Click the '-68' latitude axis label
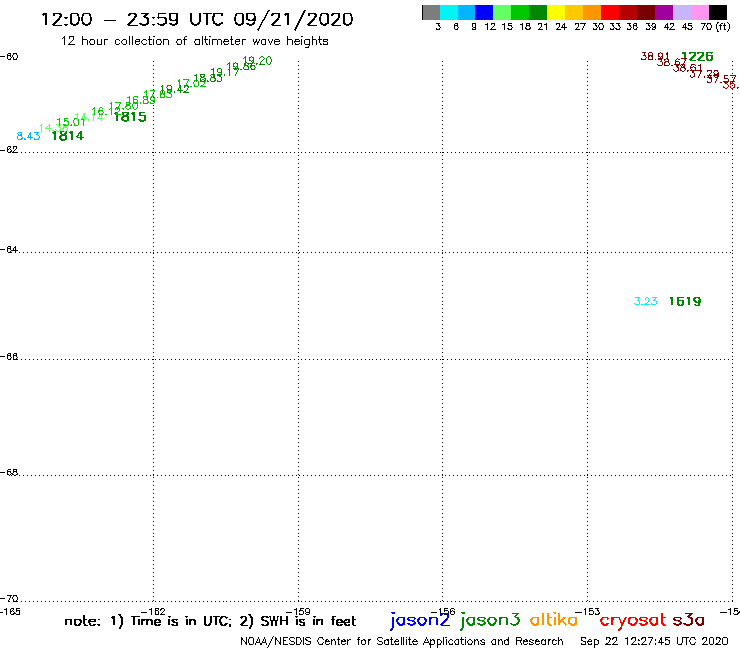This screenshot has height=650, width=740. point(9,473)
